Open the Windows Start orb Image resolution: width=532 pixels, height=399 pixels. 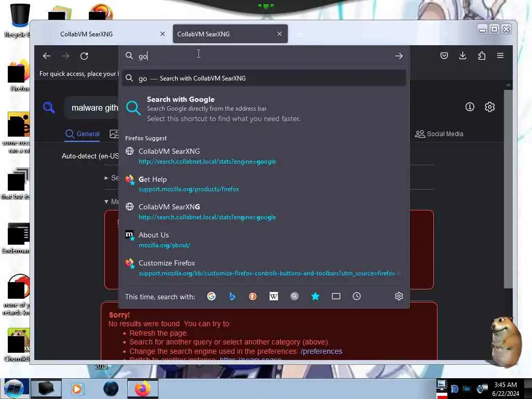tap(14, 389)
